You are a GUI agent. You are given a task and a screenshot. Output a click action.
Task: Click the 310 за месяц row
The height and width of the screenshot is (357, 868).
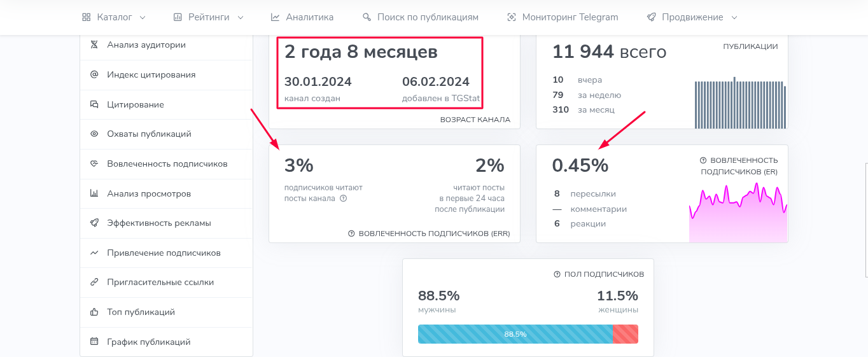point(584,109)
